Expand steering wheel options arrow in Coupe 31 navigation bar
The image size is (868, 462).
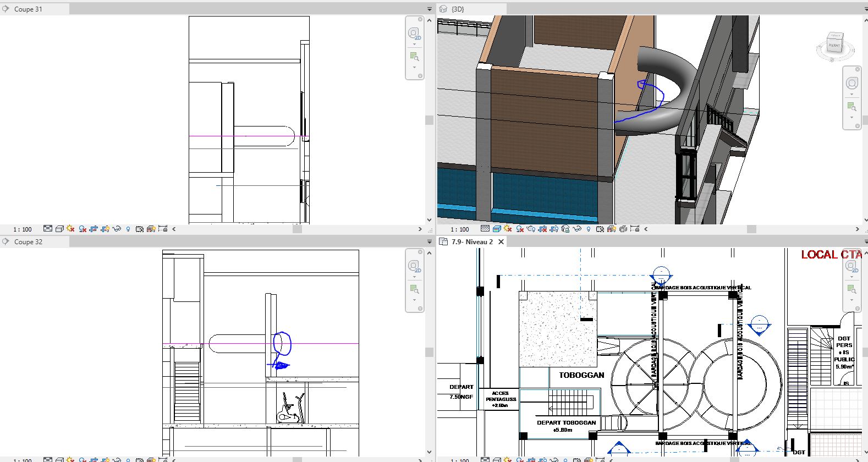coord(414,44)
